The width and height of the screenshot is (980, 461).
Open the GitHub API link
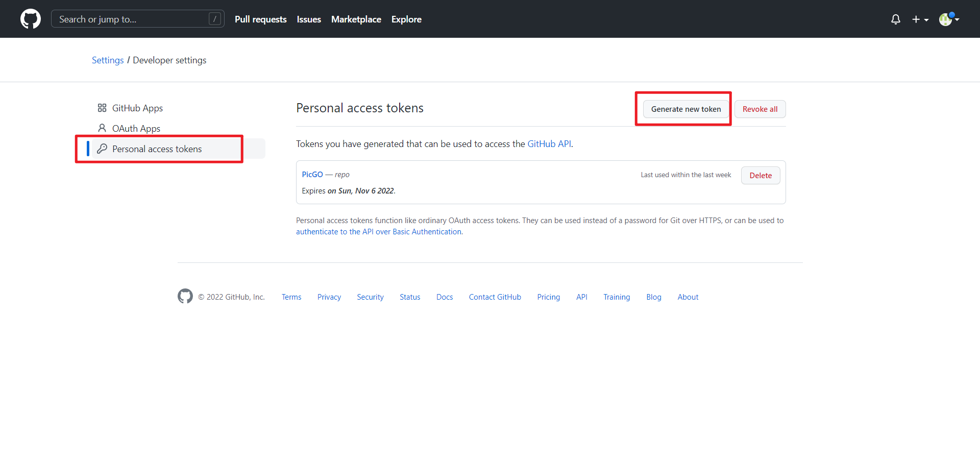(549, 144)
